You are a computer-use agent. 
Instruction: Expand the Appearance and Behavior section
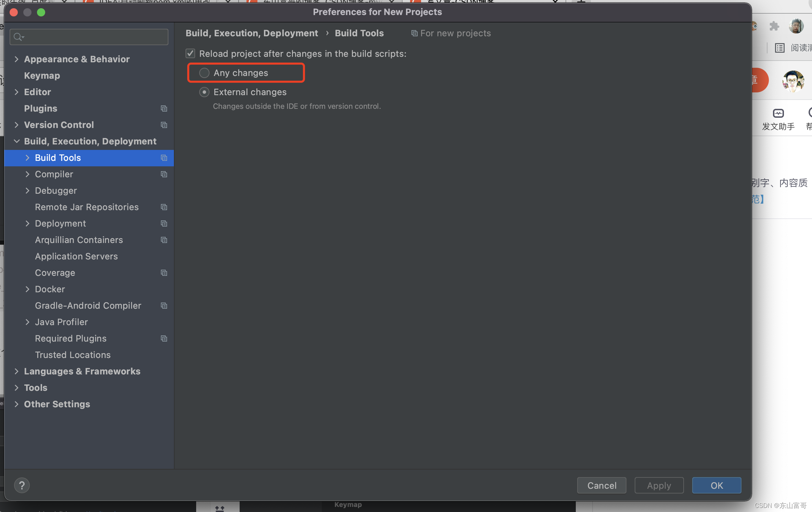pyautogui.click(x=16, y=59)
